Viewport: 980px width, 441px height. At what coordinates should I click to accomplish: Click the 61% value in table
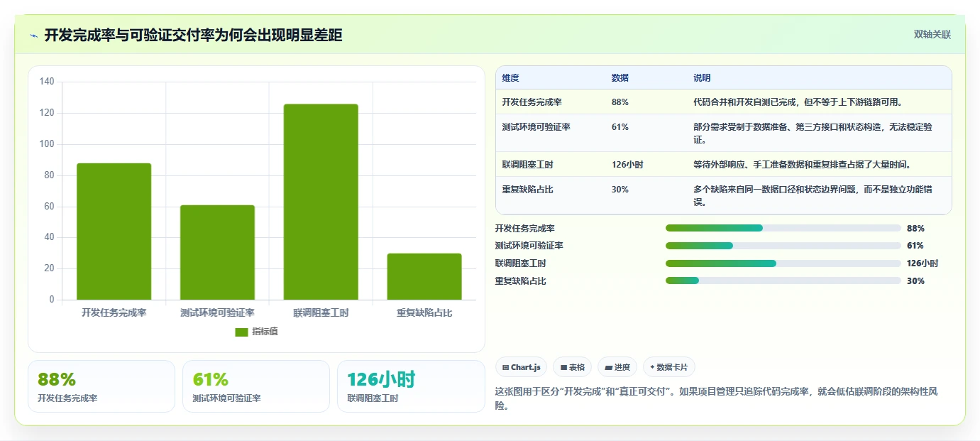pyautogui.click(x=620, y=127)
